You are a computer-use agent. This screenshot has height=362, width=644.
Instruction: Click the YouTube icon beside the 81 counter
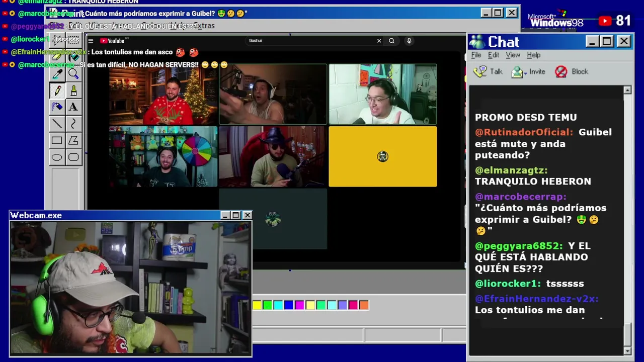605,21
